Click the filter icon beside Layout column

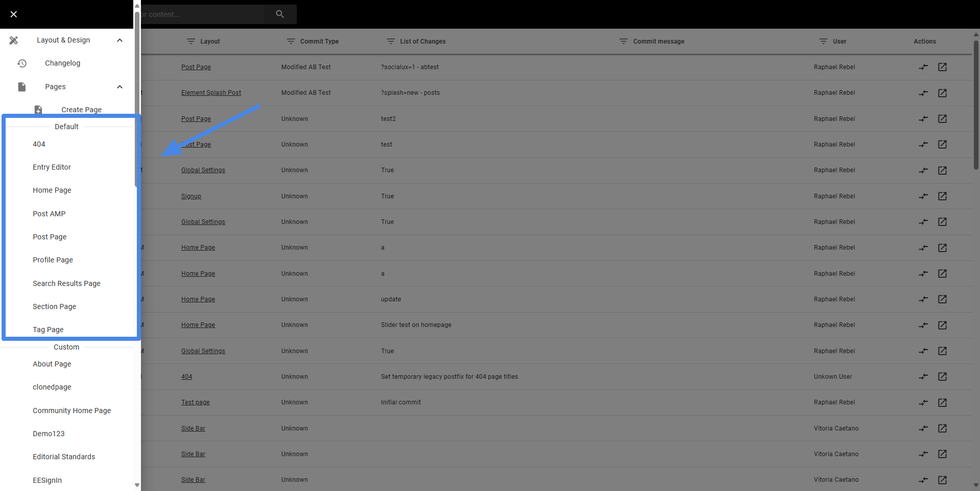191,42
